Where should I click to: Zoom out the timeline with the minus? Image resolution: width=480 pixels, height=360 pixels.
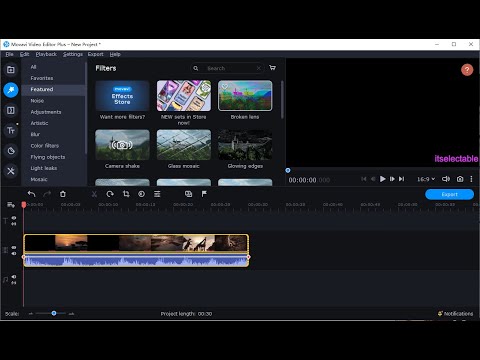coord(31,314)
